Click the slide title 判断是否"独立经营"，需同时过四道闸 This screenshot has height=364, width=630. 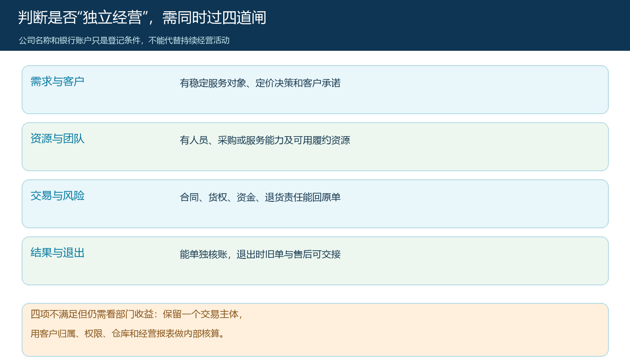coord(142,18)
